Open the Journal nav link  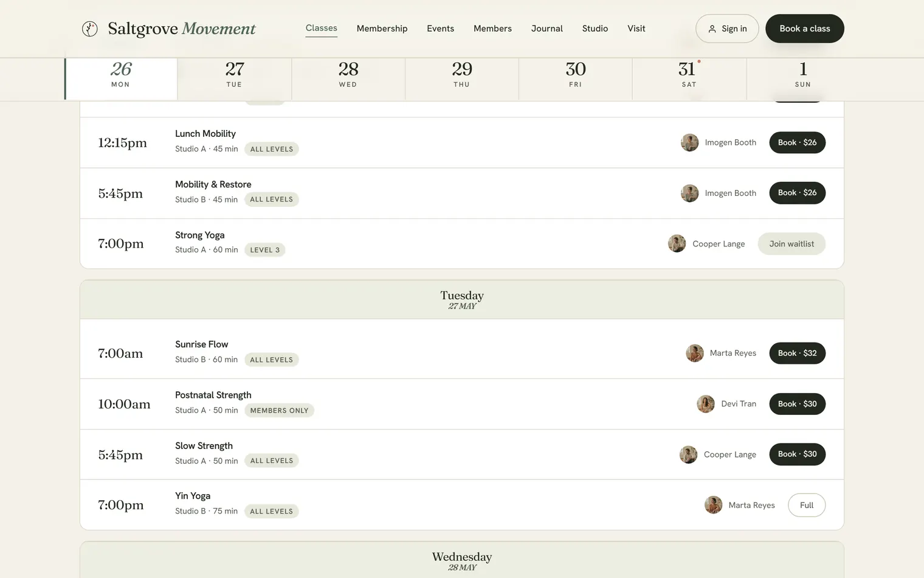pyautogui.click(x=546, y=29)
